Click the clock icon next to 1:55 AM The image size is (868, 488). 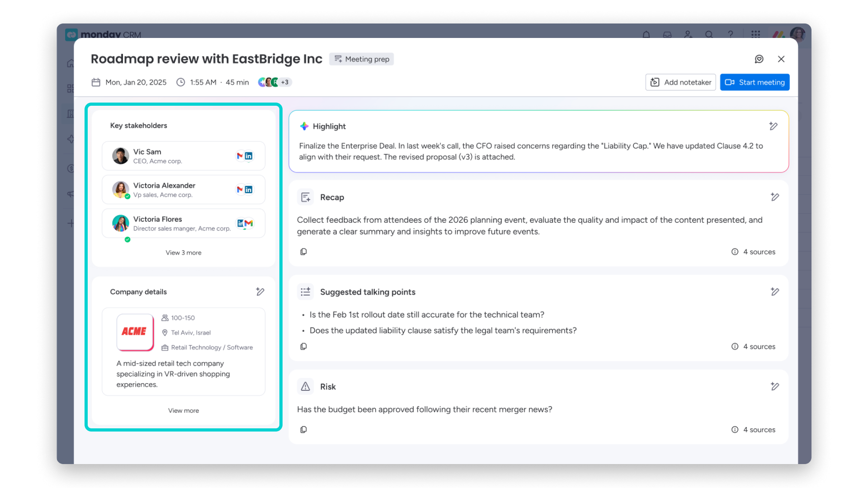point(180,82)
